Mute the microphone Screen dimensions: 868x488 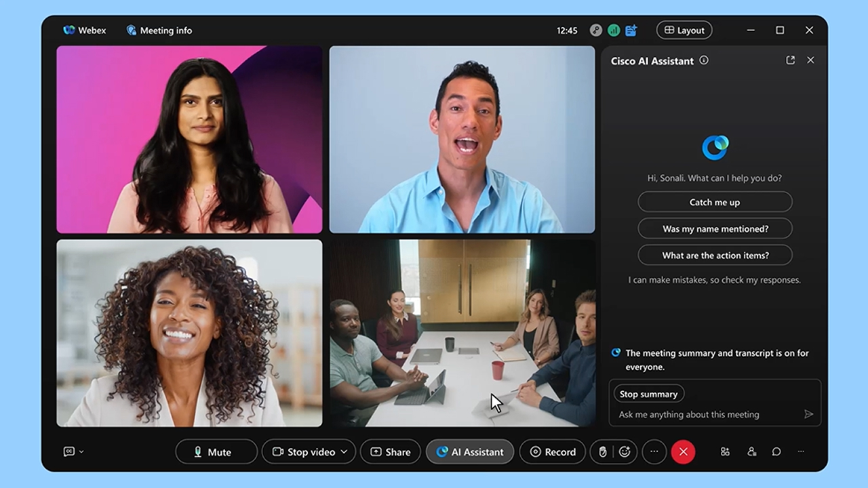(216, 452)
